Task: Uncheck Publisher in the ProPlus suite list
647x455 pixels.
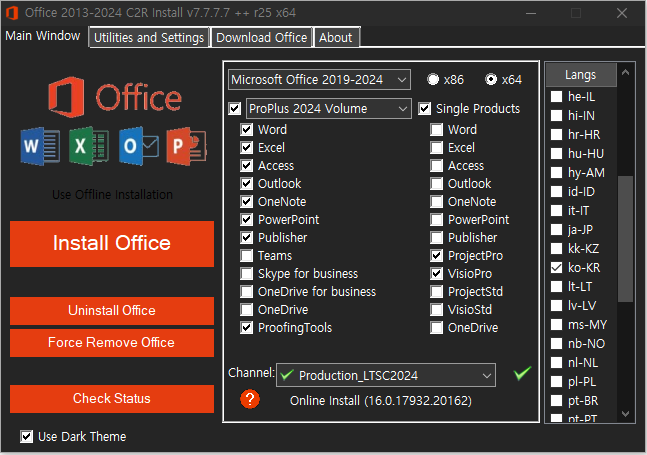Action: tap(247, 238)
